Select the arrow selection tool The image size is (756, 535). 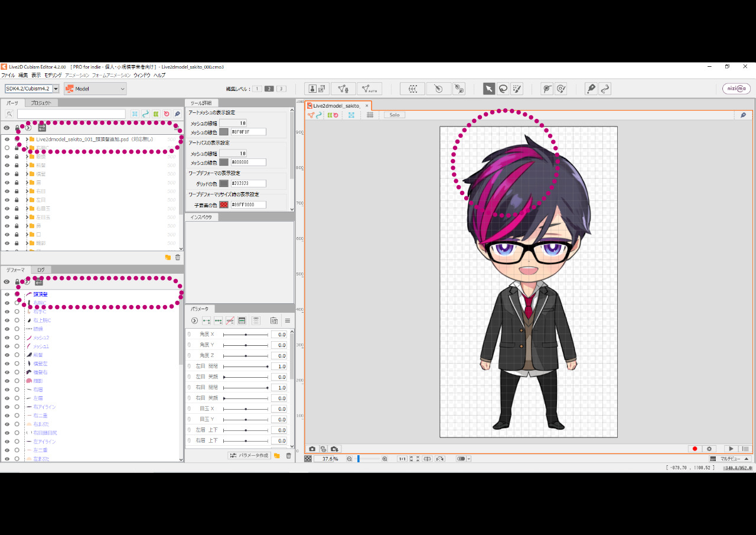[489, 89]
